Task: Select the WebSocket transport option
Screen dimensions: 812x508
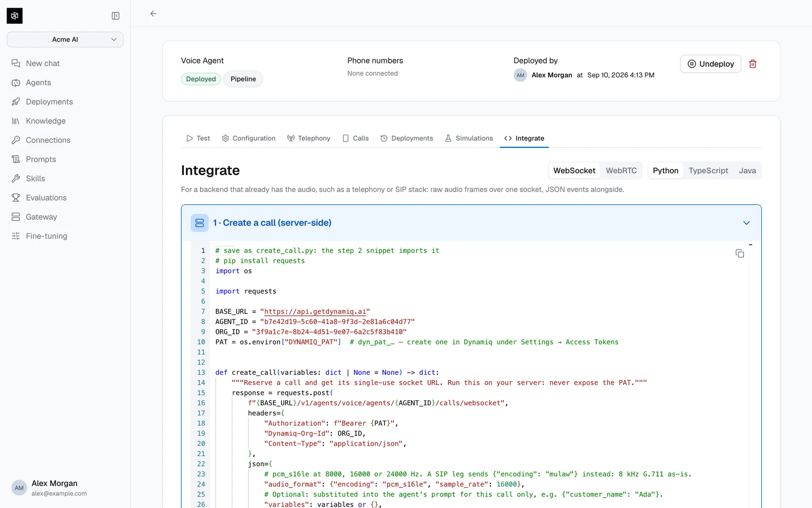Action: click(x=574, y=171)
